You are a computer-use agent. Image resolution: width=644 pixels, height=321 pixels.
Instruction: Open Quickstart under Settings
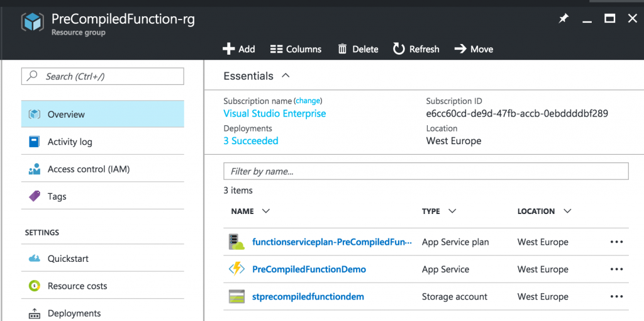103,259
